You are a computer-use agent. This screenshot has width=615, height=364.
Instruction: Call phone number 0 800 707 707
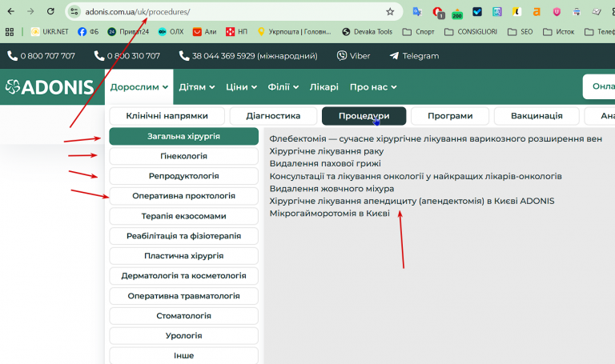point(41,56)
